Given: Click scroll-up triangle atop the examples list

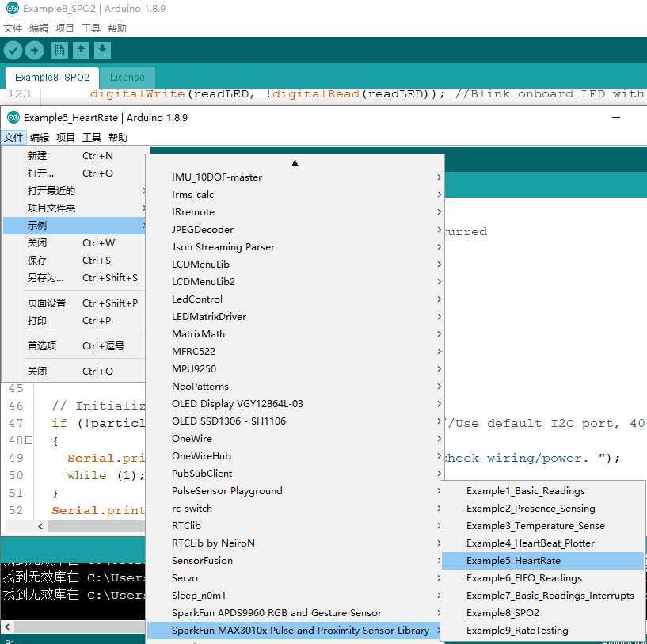Looking at the screenshot, I should point(295,163).
